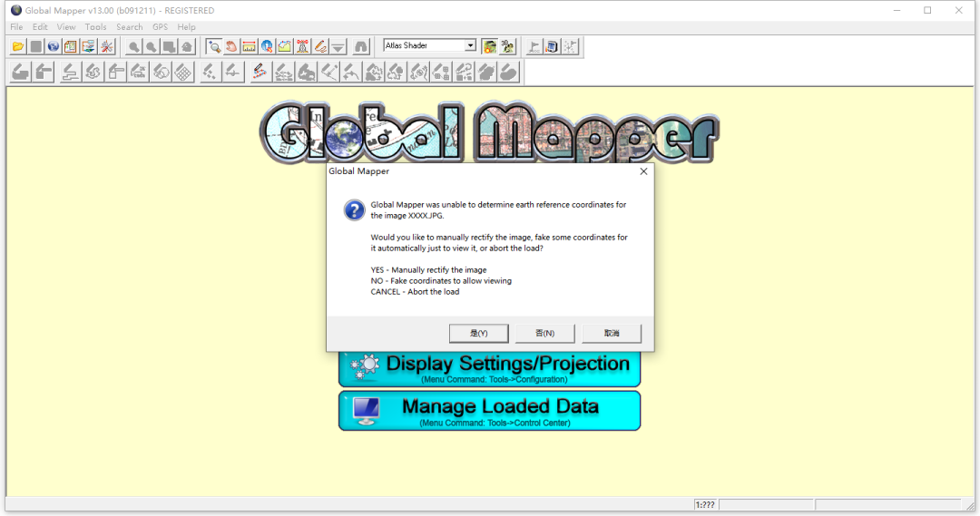
Task: Select the colored line digitizer icon
Action: point(260,73)
